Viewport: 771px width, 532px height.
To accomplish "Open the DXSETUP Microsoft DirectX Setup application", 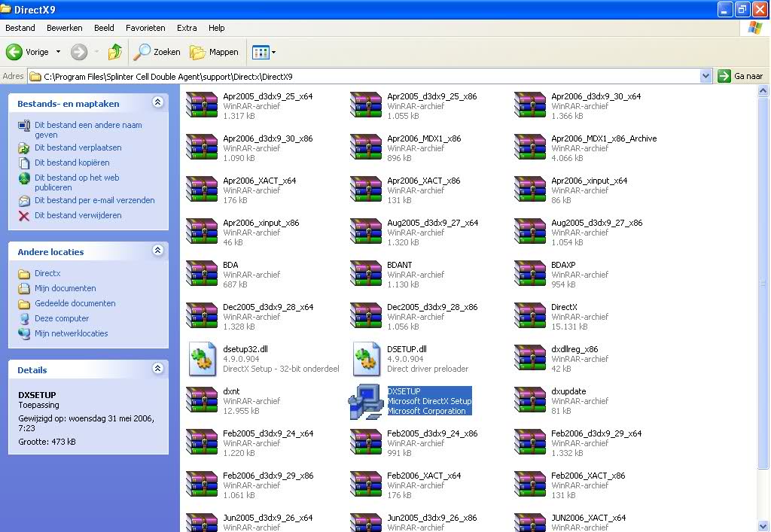I will (x=366, y=401).
